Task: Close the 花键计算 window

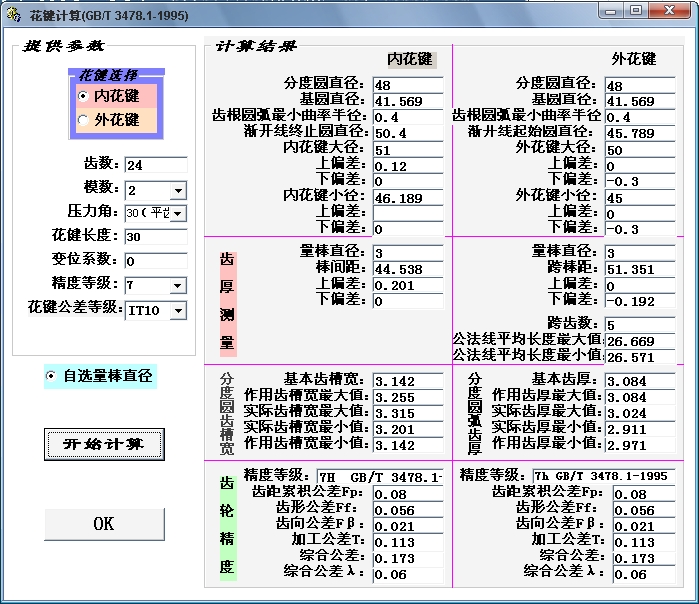Action: [670, 11]
